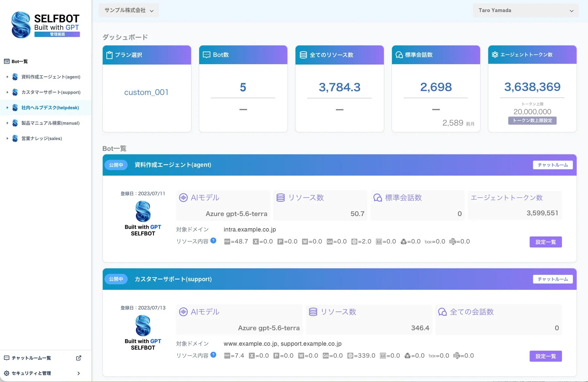The image size is (588, 382).
Task: Open the サンプル株式会社 company dropdown
Action: tap(129, 10)
